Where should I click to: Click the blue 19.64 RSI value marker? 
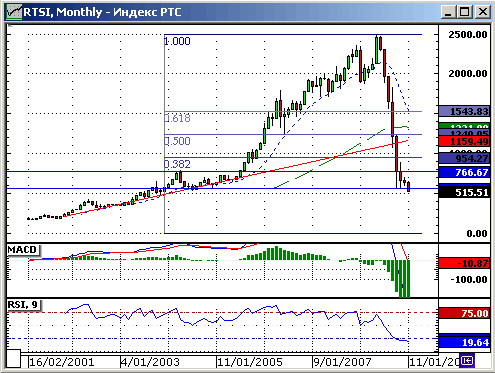click(x=464, y=342)
